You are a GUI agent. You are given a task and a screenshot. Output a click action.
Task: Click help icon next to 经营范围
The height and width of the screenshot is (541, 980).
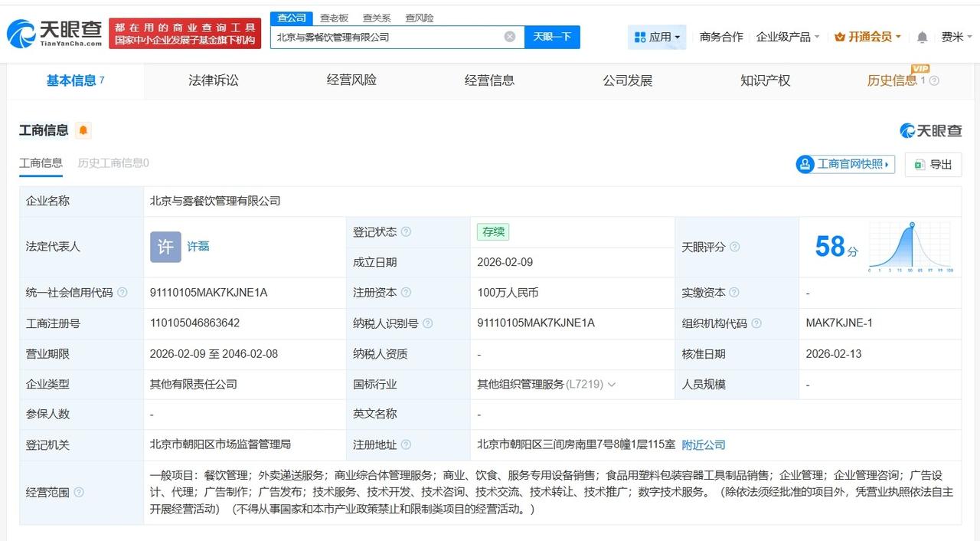pos(79,493)
